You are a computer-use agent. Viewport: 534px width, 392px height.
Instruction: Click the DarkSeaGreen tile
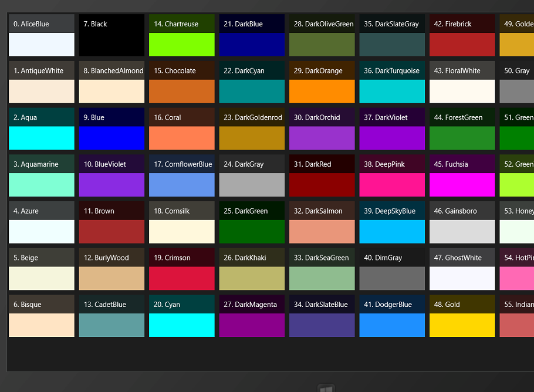coord(322,269)
